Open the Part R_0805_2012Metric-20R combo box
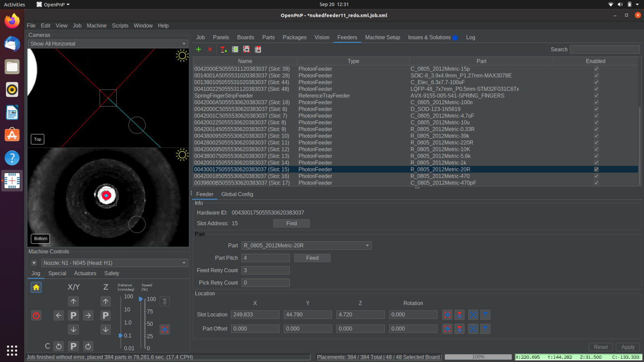644x362 pixels. (306, 245)
